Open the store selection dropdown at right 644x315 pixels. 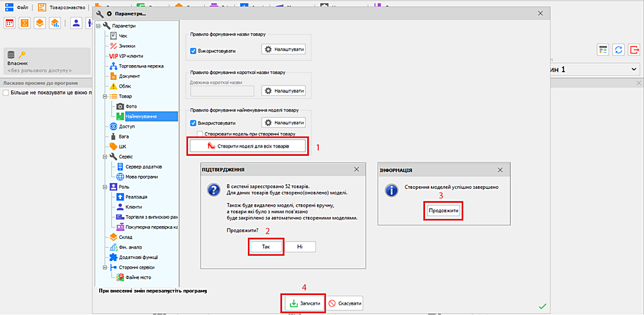(x=634, y=69)
